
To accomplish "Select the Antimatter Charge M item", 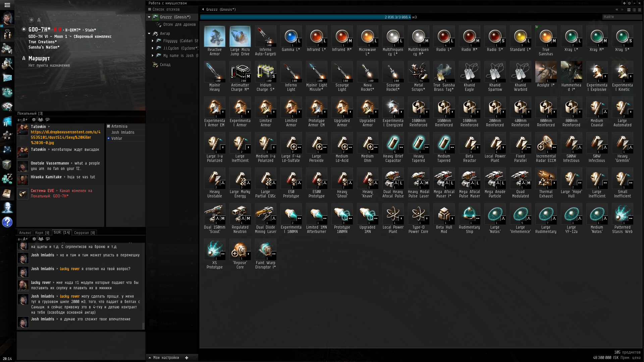I will 240,76.
